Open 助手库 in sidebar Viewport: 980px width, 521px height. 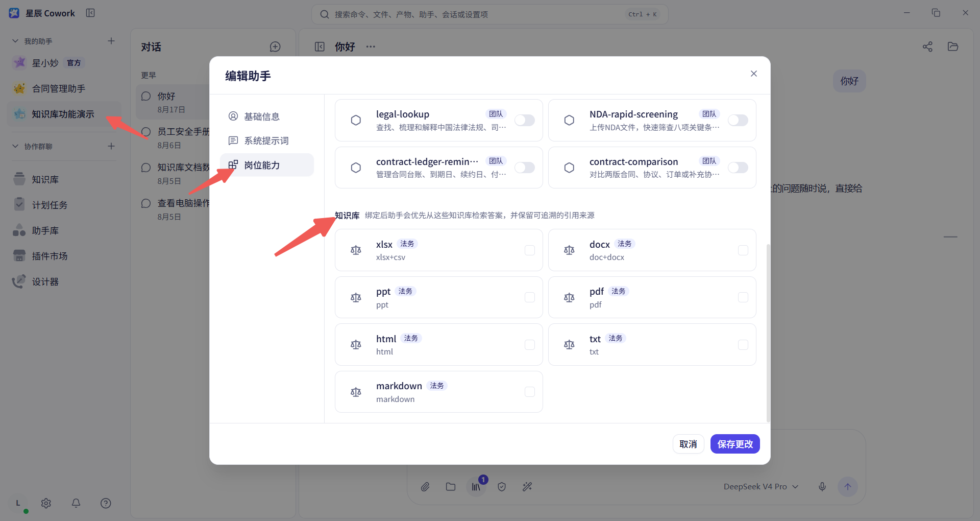point(64,230)
